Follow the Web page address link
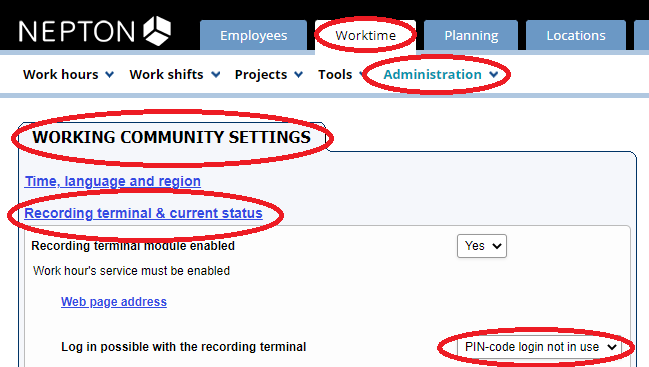649x367 pixels. pos(114,302)
